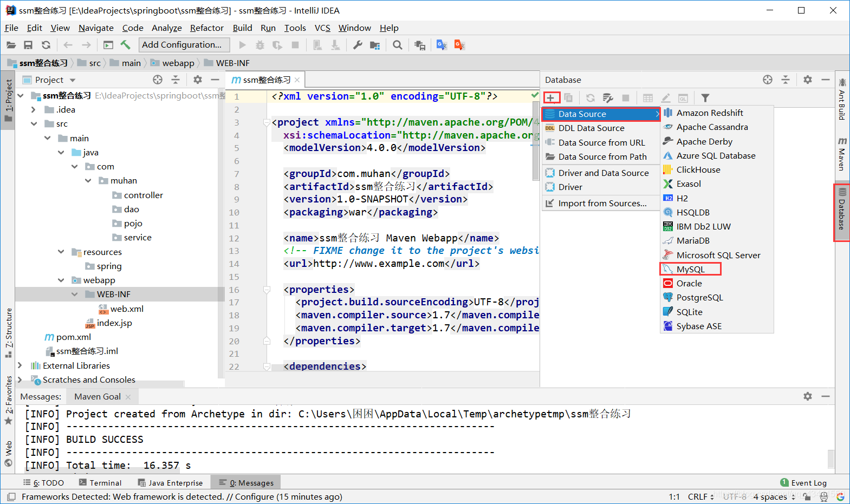
Task: Open the Java Enterprise tool tab
Action: tap(170, 482)
